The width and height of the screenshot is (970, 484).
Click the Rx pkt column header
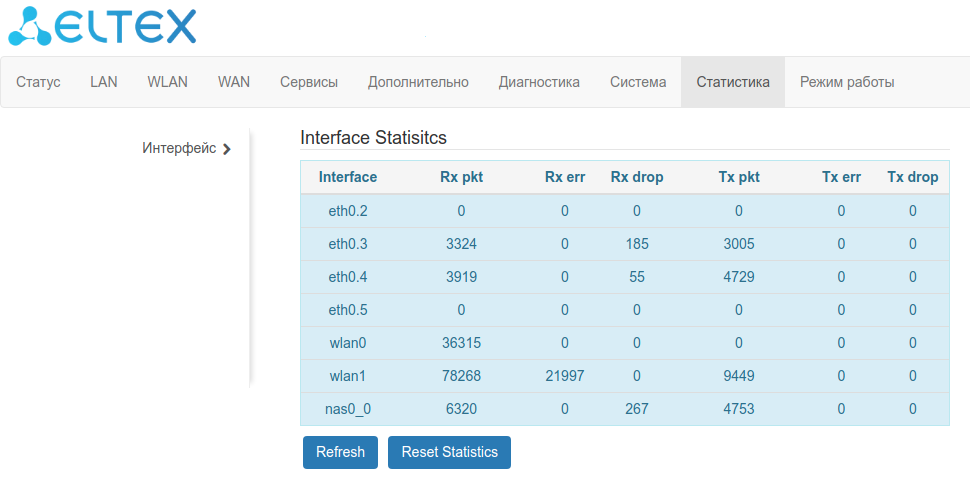461,177
